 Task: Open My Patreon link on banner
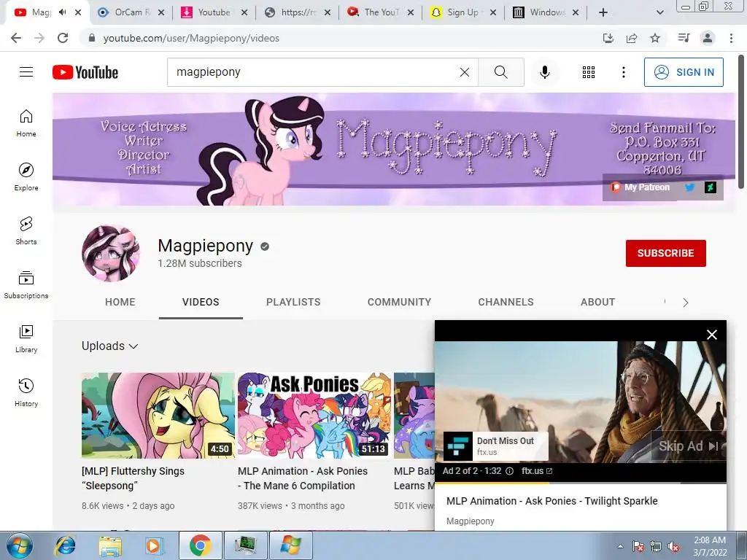640,187
